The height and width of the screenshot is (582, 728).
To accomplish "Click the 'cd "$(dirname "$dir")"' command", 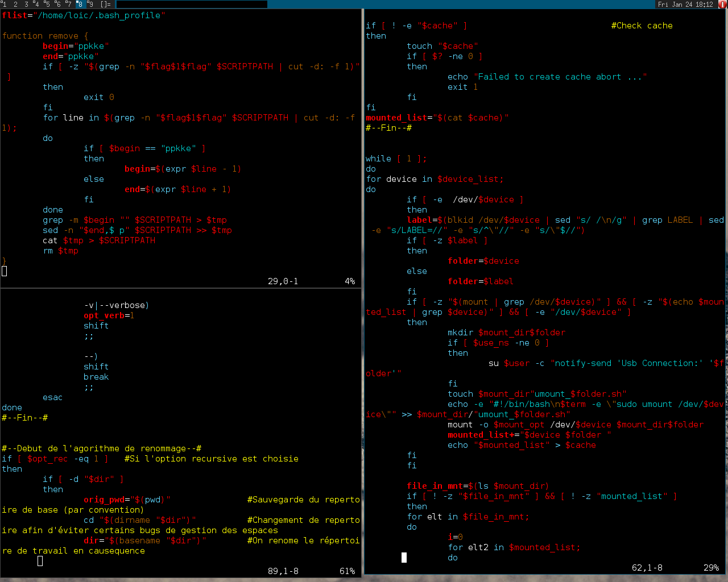I will pyautogui.click(x=140, y=520).
